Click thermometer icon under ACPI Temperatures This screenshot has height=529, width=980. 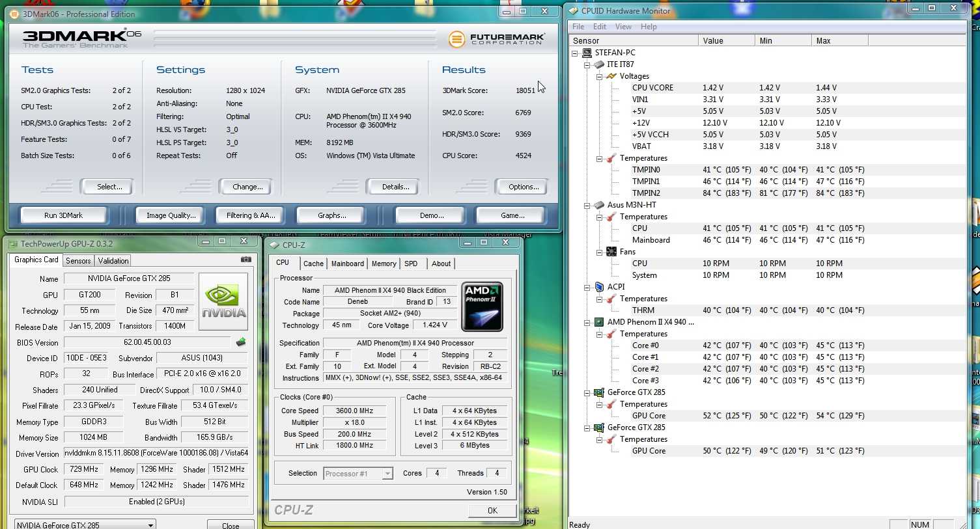[x=611, y=299]
